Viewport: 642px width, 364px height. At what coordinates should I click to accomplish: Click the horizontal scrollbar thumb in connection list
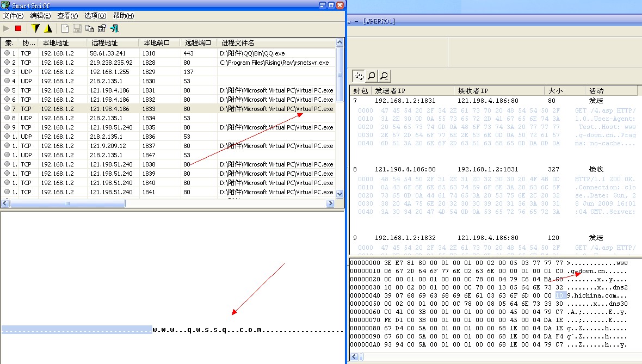pos(67,203)
